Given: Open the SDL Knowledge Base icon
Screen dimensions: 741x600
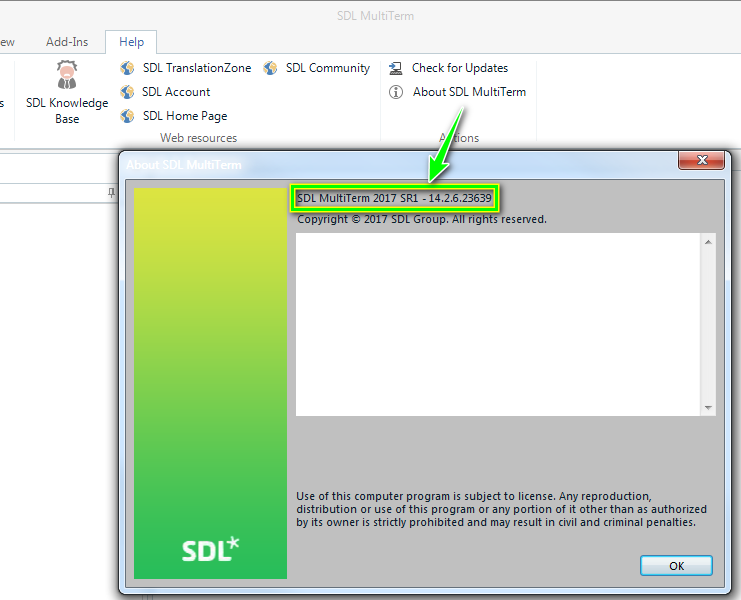Looking at the screenshot, I should [67, 76].
